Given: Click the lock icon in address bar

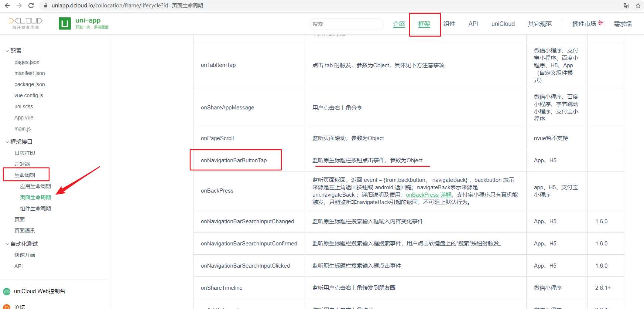Looking at the screenshot, I should pos(46,6).
